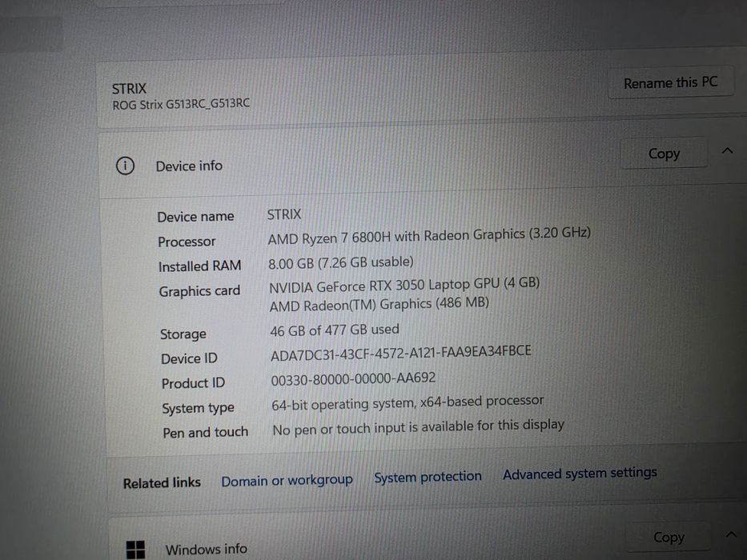Click the No pen or touch input text

click(418, 427)
